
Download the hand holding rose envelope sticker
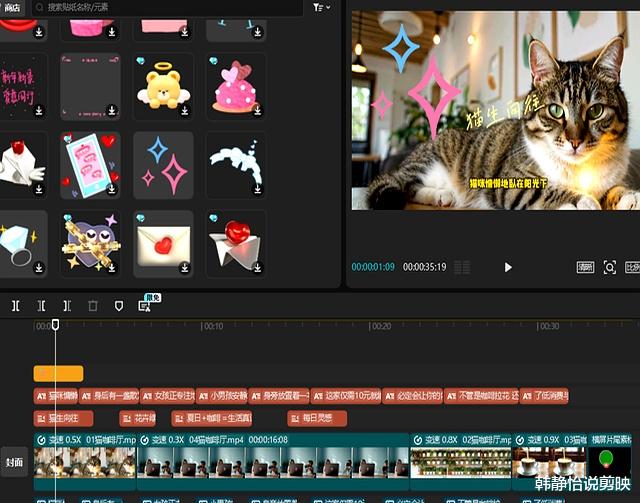(39, 189)
